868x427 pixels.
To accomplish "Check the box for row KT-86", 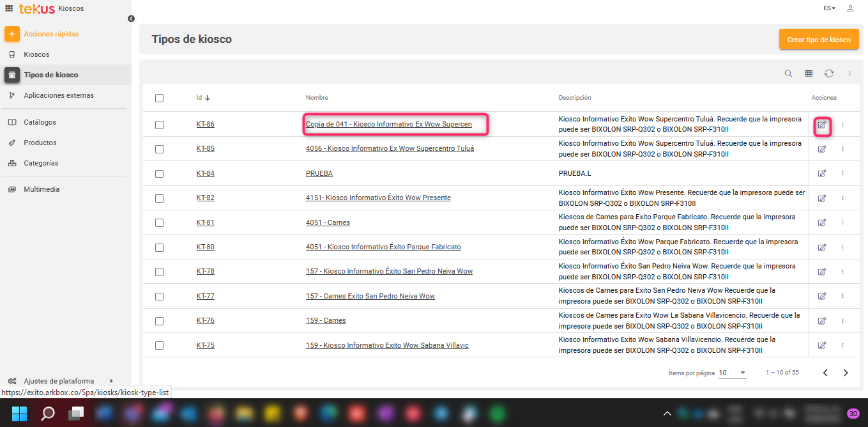I will coord(159,125).
